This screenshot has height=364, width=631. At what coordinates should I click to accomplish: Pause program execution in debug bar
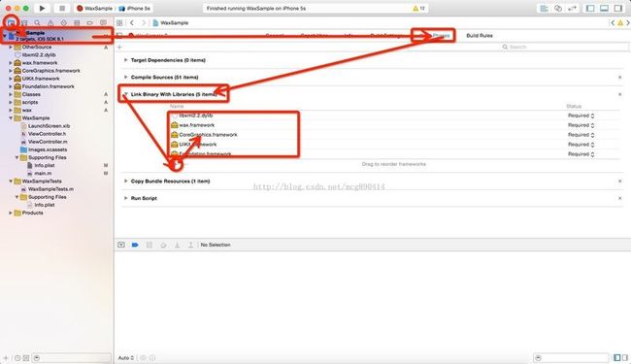click(149, 245)
